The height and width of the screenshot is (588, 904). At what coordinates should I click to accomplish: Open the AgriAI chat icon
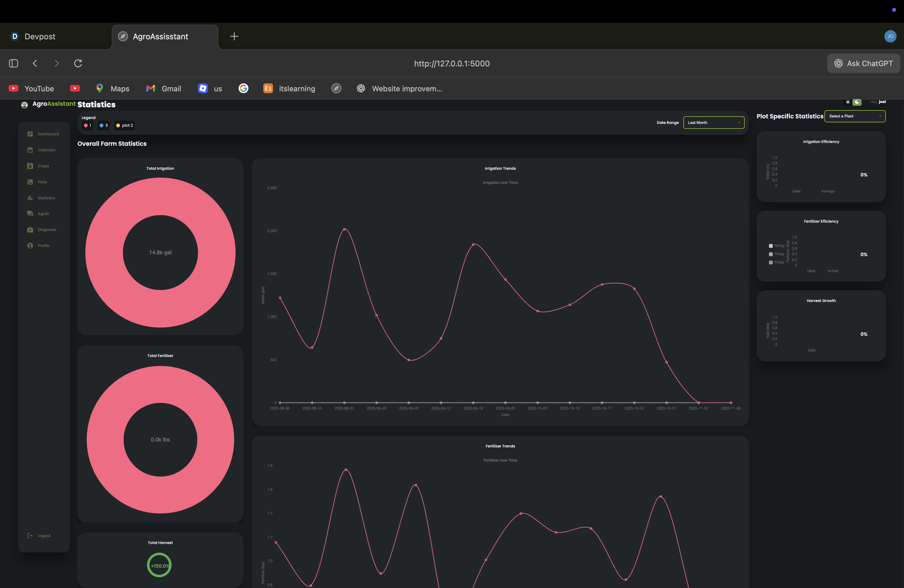click(30, 213)
